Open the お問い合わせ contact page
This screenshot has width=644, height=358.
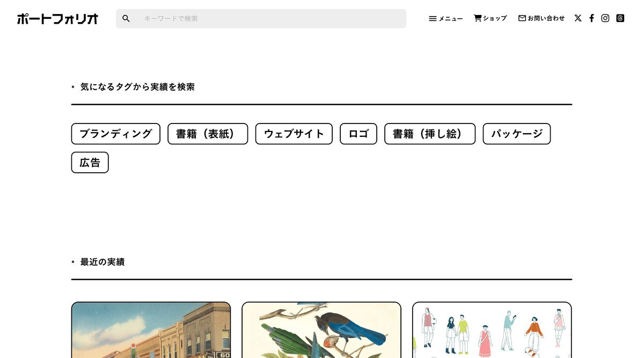[541, 18]
